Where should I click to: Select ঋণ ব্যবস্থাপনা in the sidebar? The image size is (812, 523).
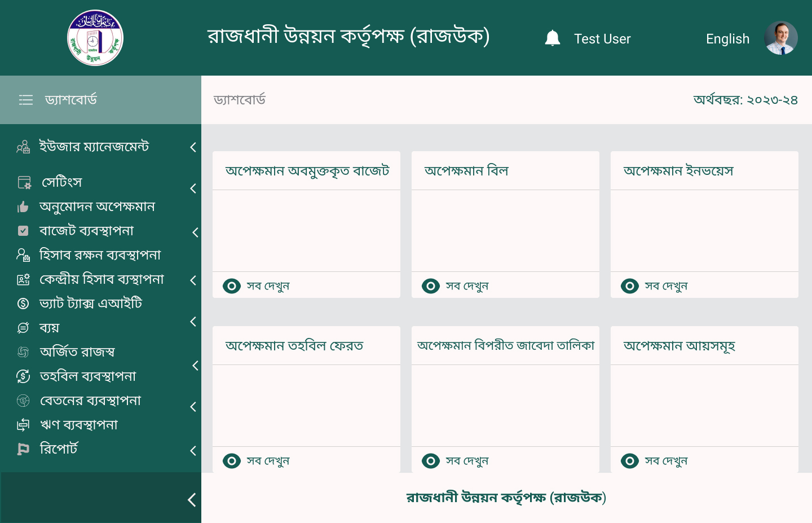[78, 425]
